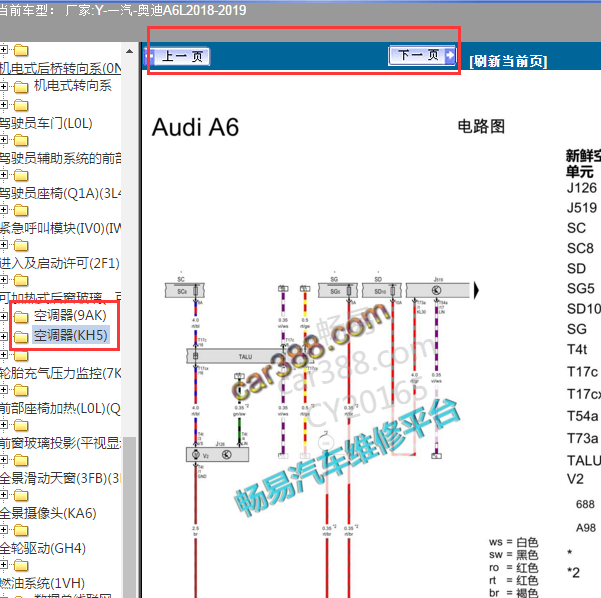Click folder icon above 进入及启动许可(2F1)
Viewport: 601px width, 598px height.
[21, 245]
